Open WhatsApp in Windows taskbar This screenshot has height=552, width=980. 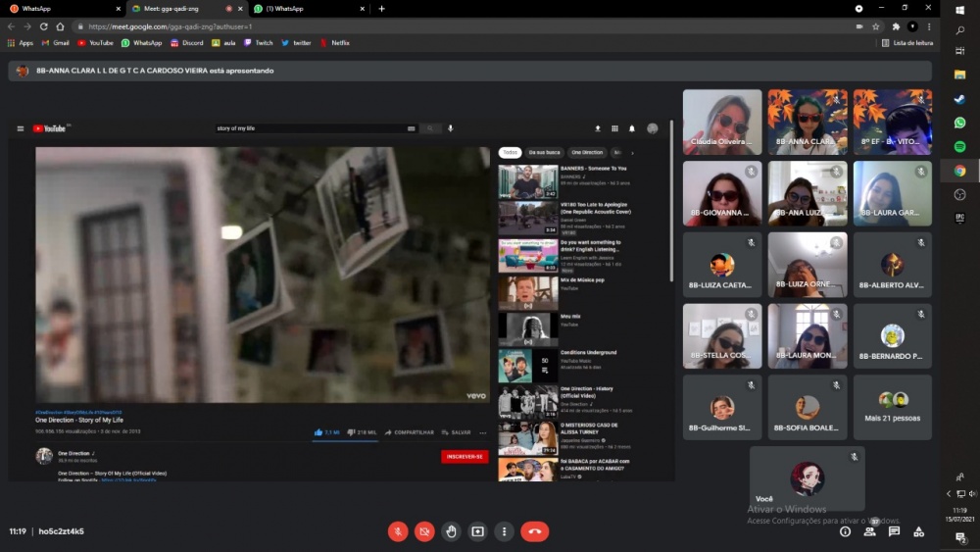(x=960, y=123)
